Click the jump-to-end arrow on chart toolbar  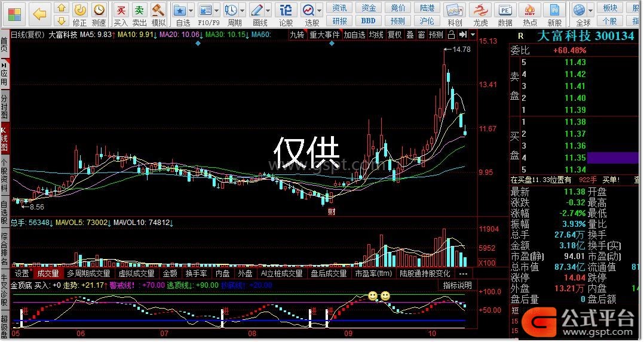coord(462,35)
